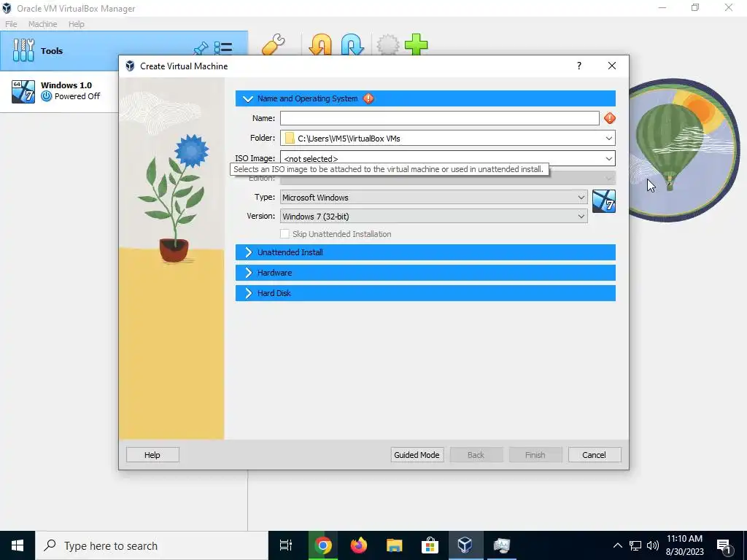Click the Cancel button
The image size is (747, 560).
click(x=594, y=455)
